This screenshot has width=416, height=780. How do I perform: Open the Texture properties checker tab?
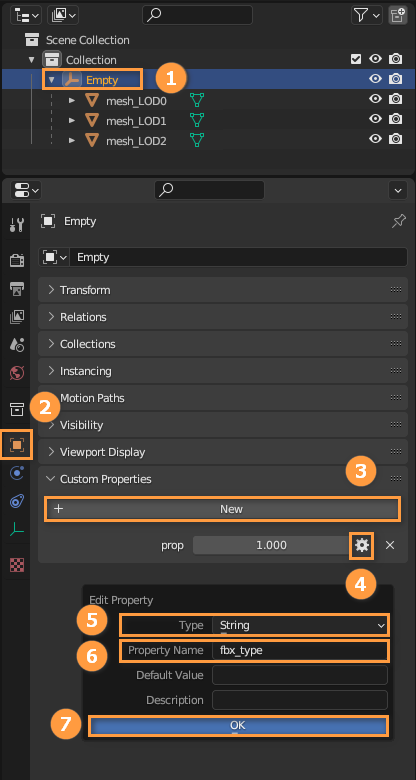click(17, 565)
